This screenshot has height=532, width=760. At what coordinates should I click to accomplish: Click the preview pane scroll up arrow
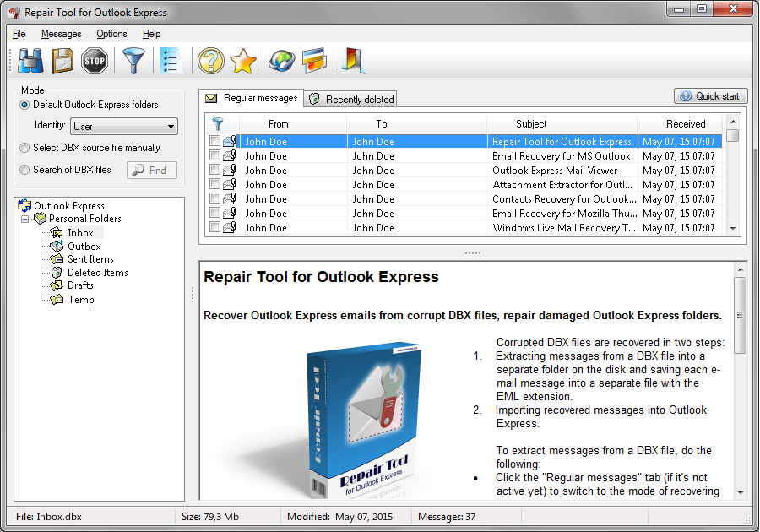pos(740,269)
